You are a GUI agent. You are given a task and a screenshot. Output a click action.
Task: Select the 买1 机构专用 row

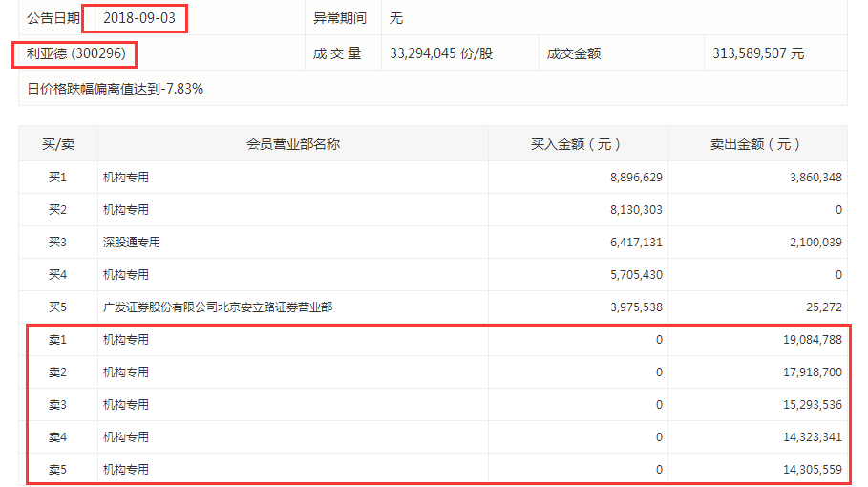pyautogui.click(x=433, y=177)
